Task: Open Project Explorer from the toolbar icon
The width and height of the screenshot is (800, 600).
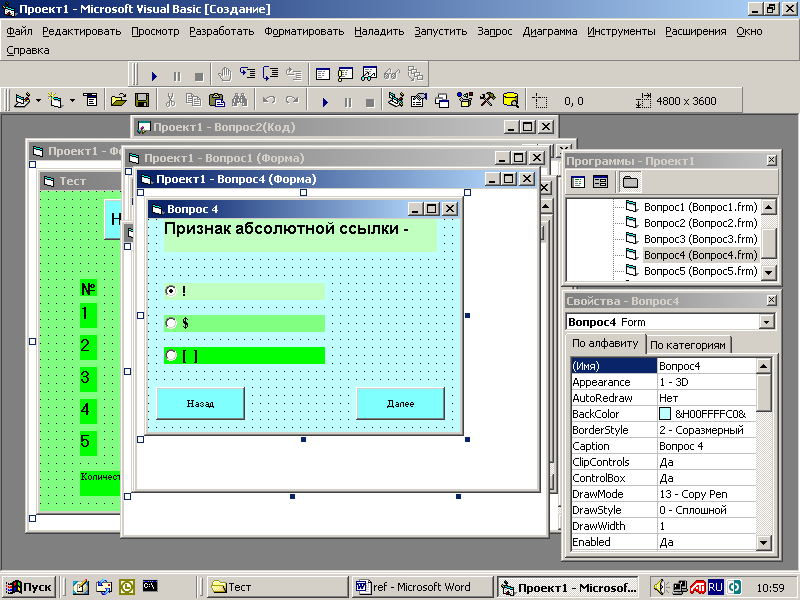Action: 395,100
